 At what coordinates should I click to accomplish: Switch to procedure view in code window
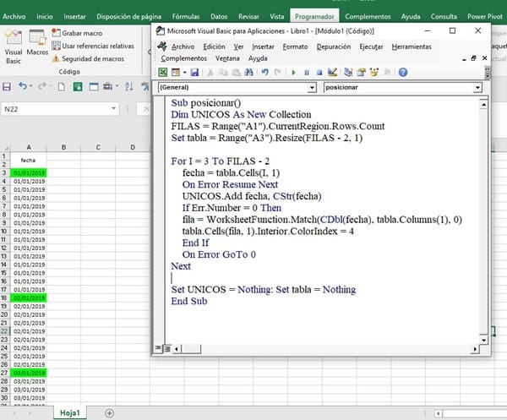tap(157, 347)
